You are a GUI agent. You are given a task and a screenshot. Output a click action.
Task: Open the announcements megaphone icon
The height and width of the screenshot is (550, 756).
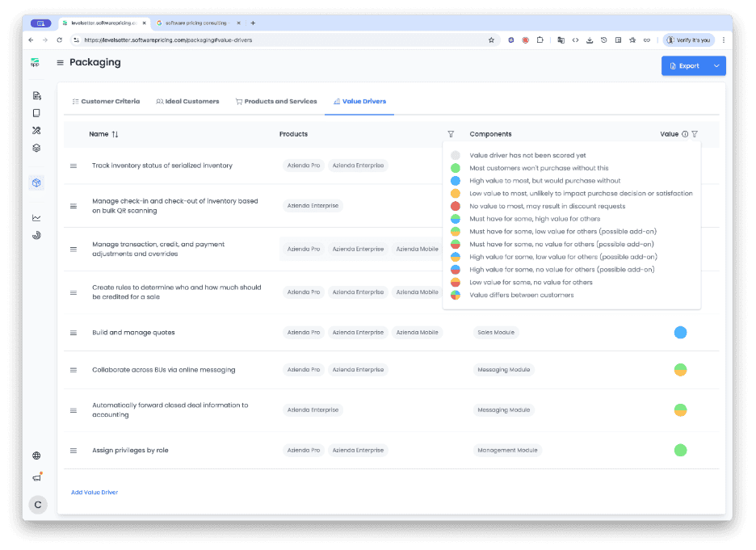[37, 477]
